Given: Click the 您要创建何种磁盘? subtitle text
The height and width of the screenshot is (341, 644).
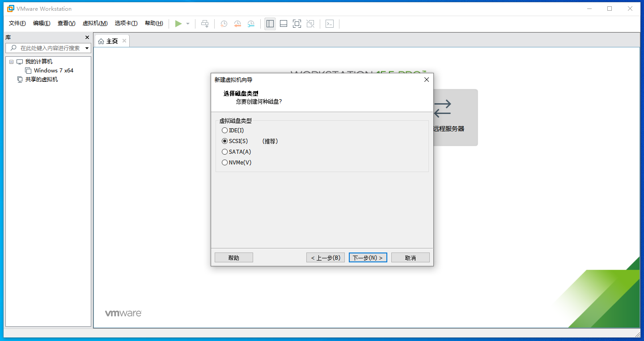Looking at the screenshot, I should [259, 101].
